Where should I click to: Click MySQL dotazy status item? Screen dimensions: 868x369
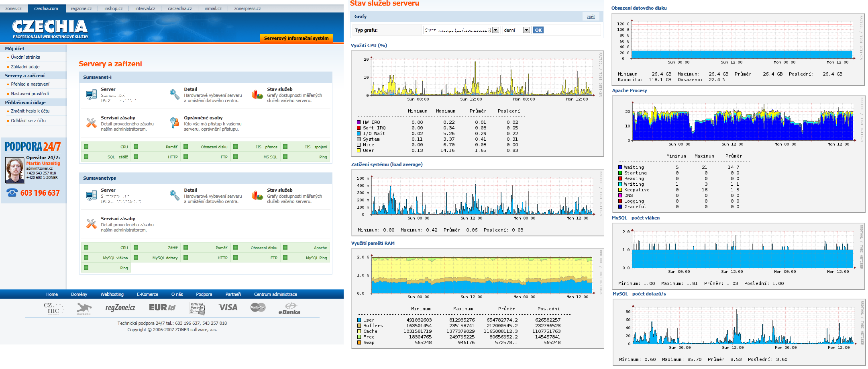[156, 258]
